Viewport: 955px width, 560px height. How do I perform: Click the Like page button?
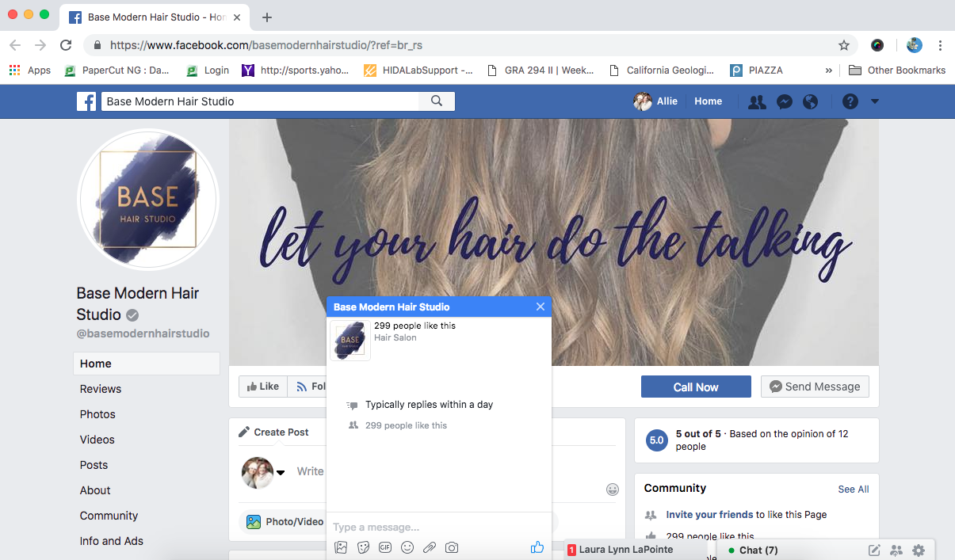[263, 387]
